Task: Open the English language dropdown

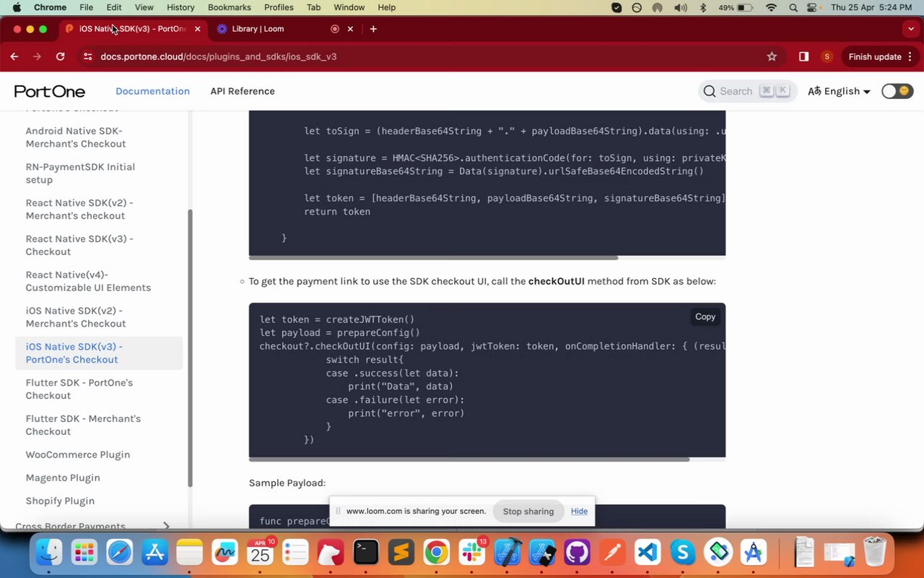Action: point(839,91)
